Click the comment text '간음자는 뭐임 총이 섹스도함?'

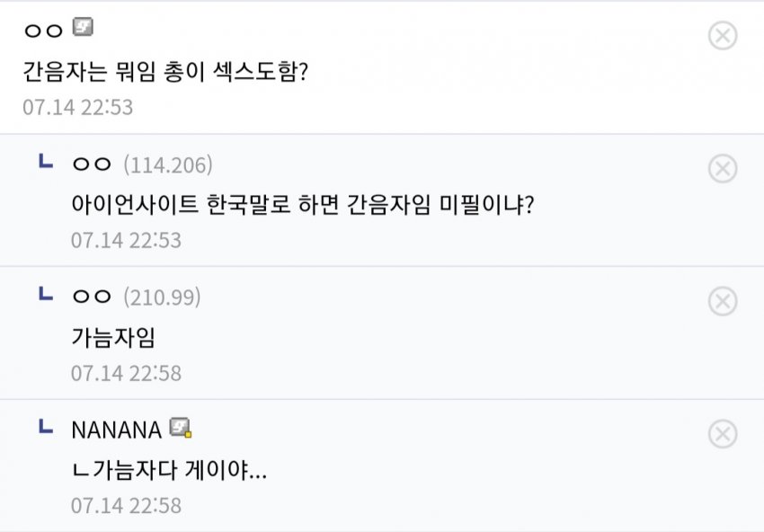coord(164,71)
